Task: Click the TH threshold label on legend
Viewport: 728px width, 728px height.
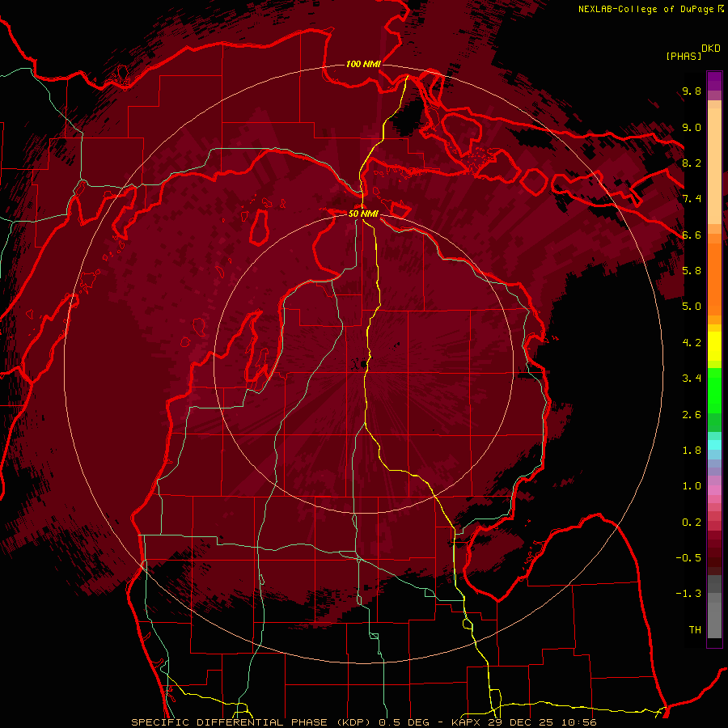Action: coord(695,630)
